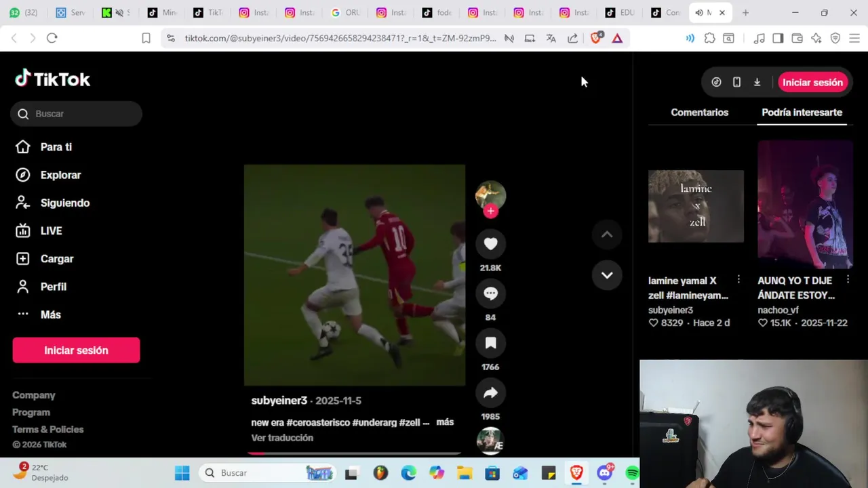The image size is (868, 488).
Task: Click the subyeiner3 username below video
Action: pos(279,401)
